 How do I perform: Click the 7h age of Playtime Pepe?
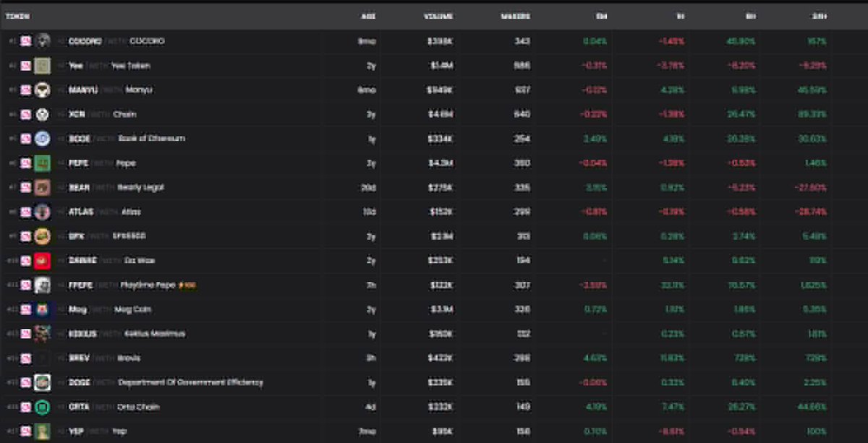[372, 285]
